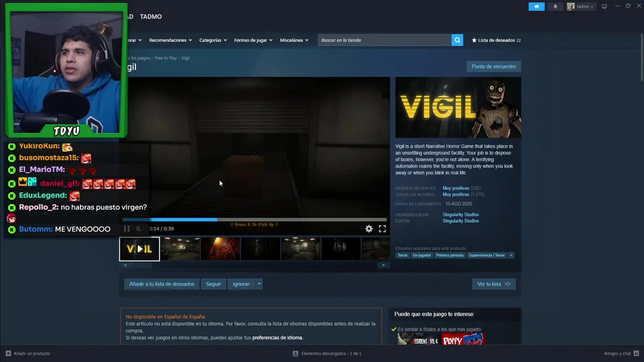Select the dark fourth screenshot thumbnail

click(261, 249)
